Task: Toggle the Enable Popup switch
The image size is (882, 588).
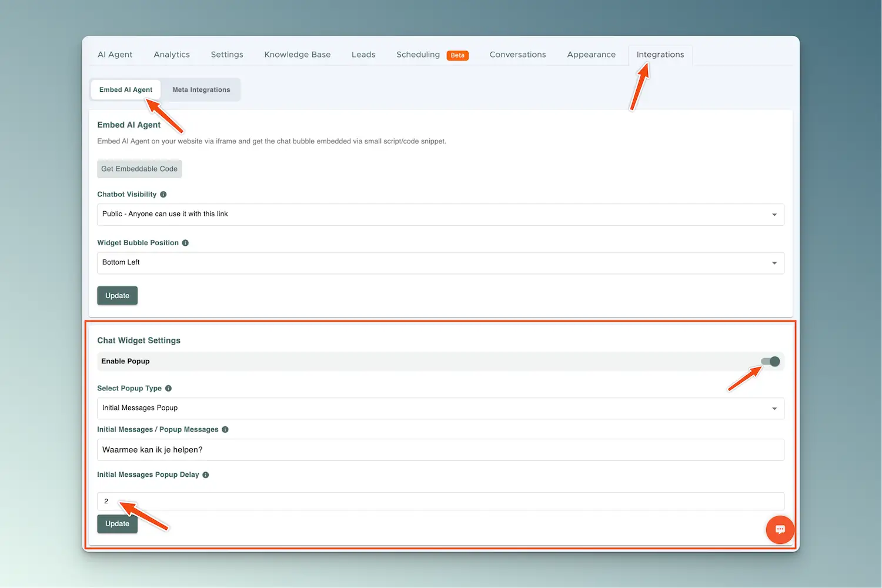Action: 770,362
